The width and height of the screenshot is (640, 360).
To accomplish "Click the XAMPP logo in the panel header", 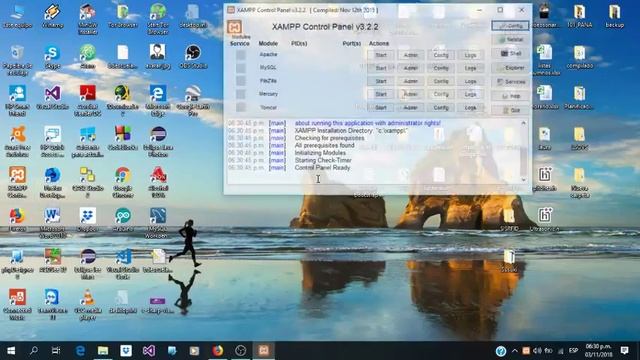I will (x=234, y=27).
